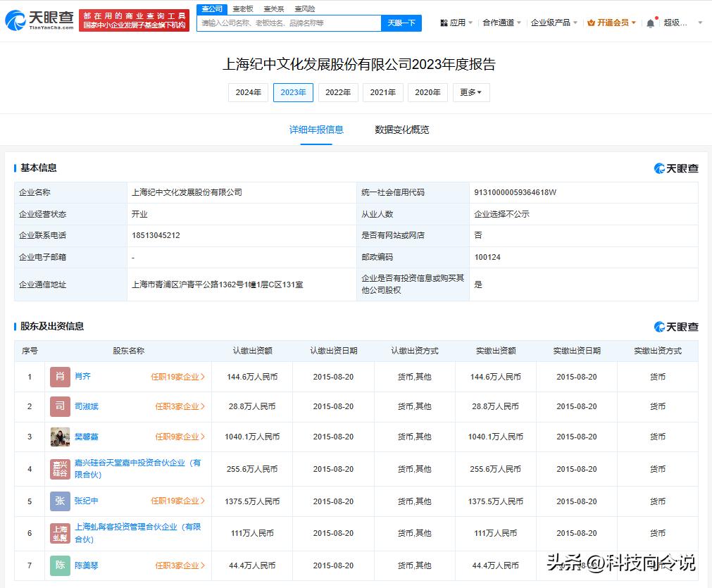
Task: Click the 111万人民币 实缴出资额 cell
Action: click(x=495, y=534)
